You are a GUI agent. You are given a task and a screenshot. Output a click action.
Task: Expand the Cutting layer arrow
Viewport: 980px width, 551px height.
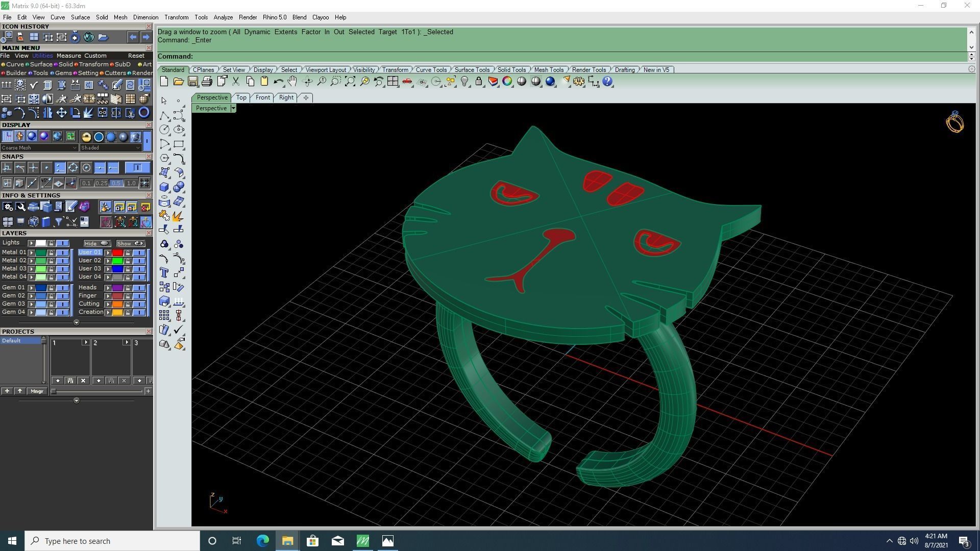108,304
